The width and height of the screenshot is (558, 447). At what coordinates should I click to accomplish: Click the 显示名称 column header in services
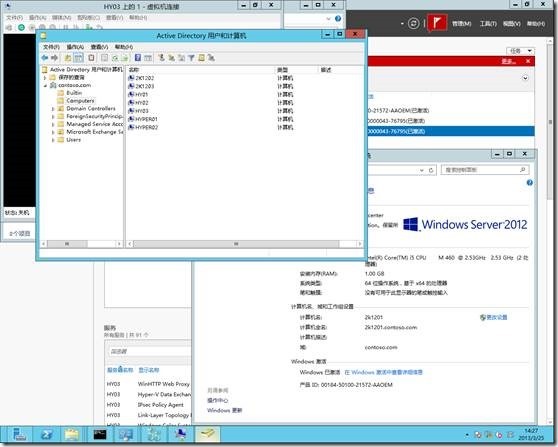149,370
